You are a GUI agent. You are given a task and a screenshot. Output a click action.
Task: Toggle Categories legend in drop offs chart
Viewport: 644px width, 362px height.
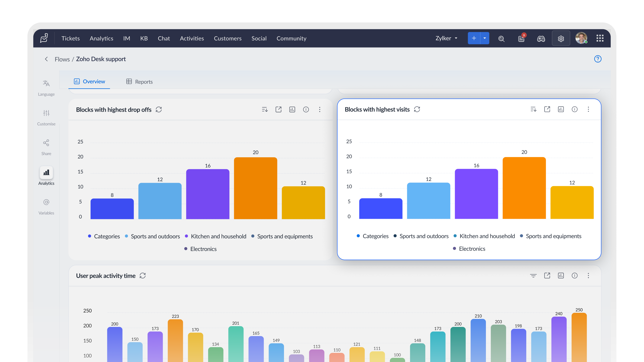(104, 236)
